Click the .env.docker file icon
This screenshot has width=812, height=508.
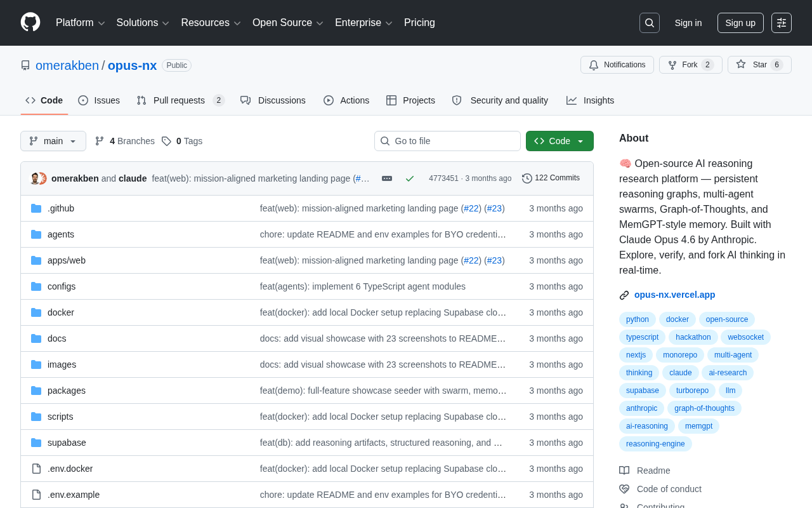point(36,469)
